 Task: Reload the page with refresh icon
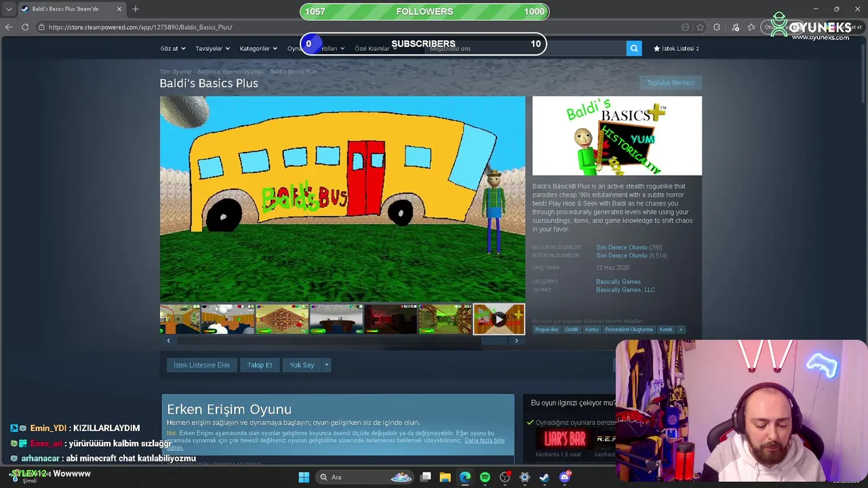click(25, 27)
